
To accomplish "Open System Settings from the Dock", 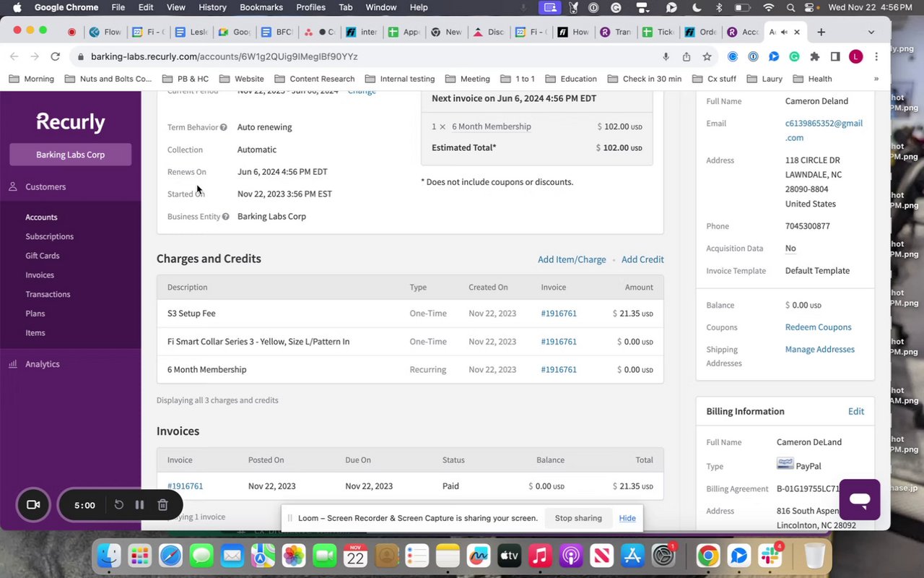I will pos(663,556).
